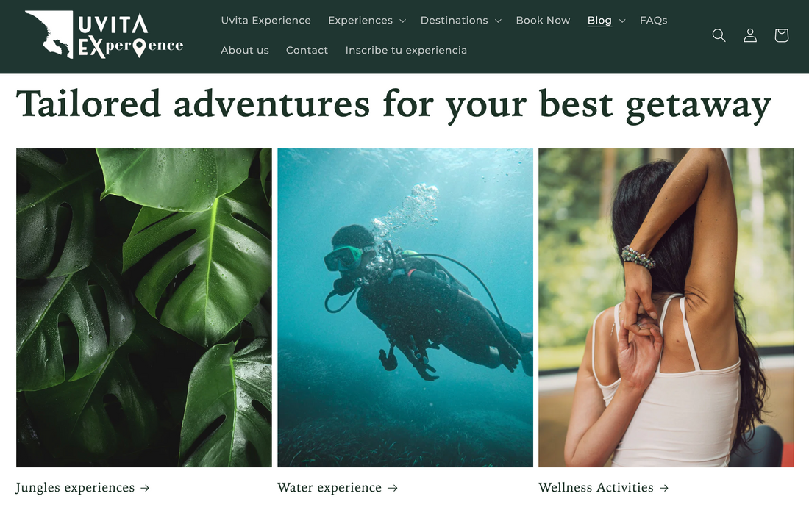Open the Contact page link
This screenshot has height=532, width=809.
pos(307,50)
